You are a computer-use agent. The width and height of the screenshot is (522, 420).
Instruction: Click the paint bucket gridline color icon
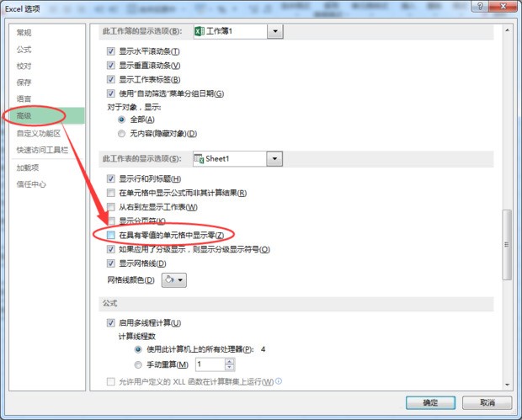pyautogui.click(x=169, y=279)
